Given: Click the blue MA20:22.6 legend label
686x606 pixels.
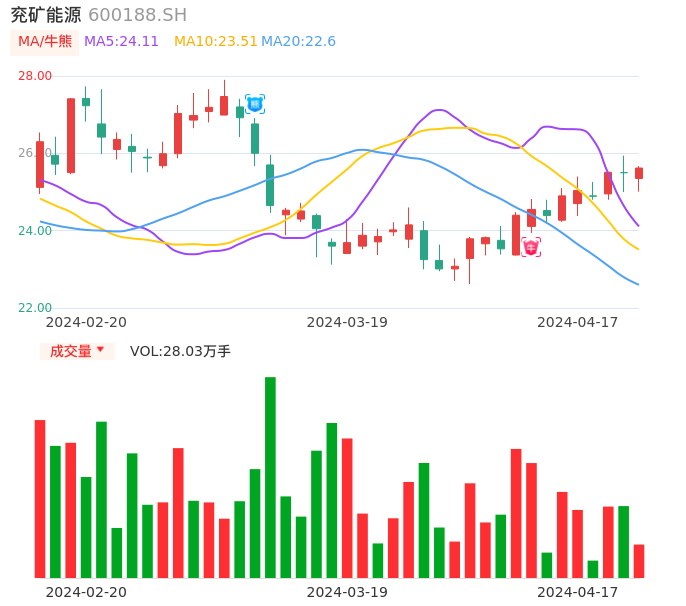Looking at the screenshot, I should pos(299,42).
